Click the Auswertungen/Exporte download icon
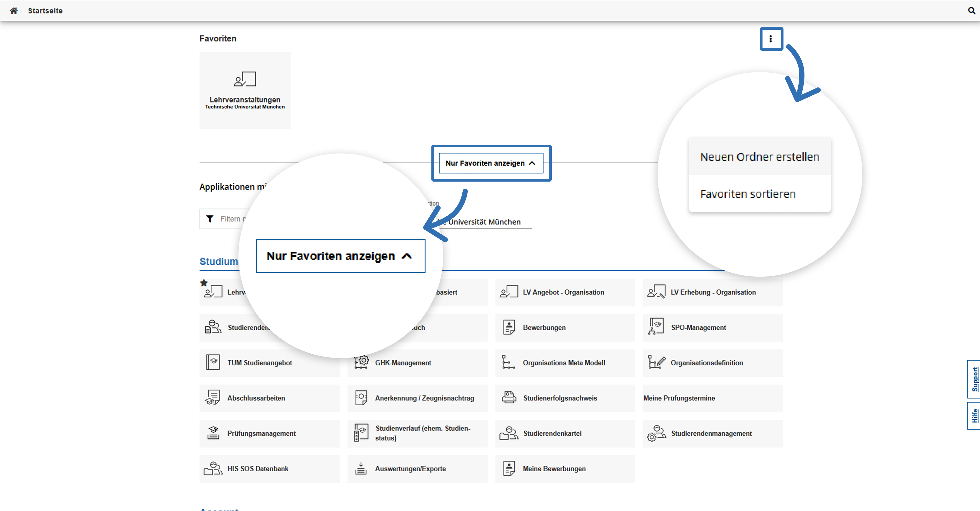The height and width of the screenshot is (511, 980). (x=361, y=468)
